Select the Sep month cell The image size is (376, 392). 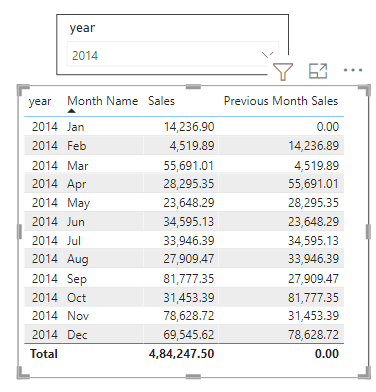point(77,279)
